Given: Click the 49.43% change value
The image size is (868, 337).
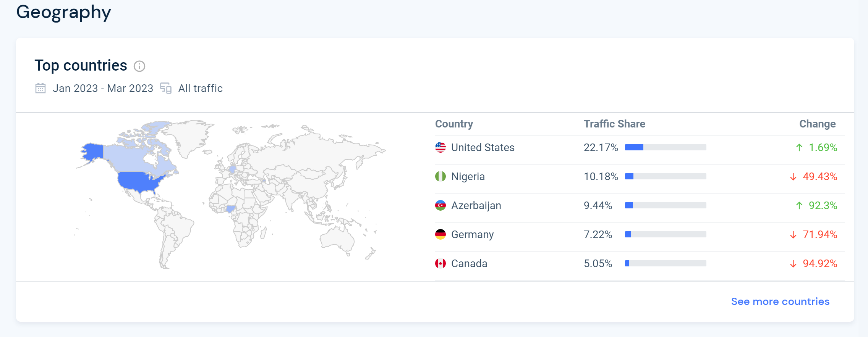Looking at the screenshot, I should click(x=820, y=176).
